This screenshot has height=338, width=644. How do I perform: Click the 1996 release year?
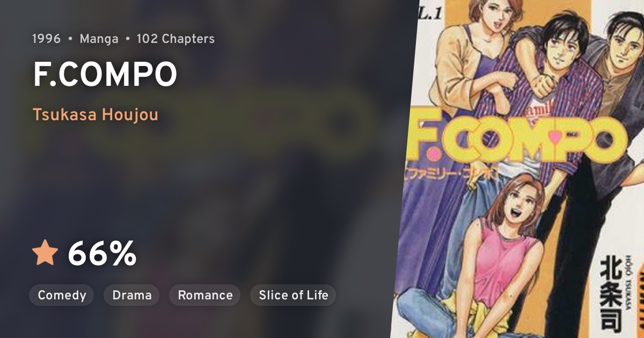click(46, 39)
